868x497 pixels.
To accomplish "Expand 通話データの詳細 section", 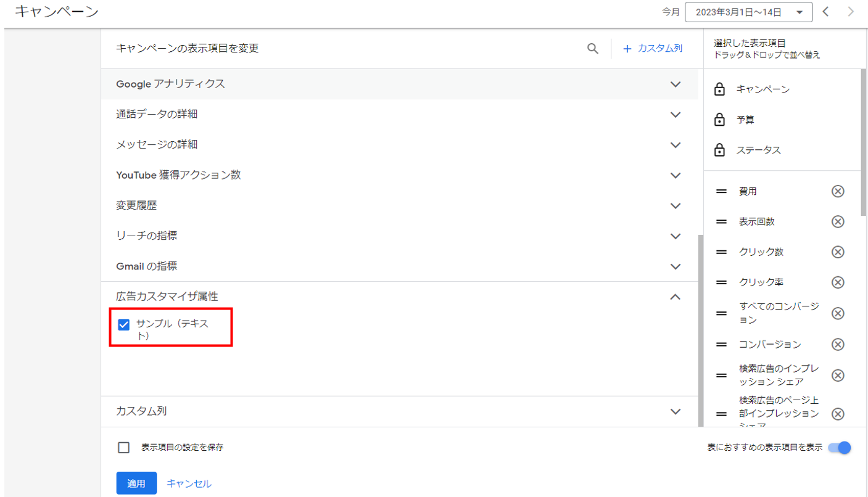I will point(400,115).
